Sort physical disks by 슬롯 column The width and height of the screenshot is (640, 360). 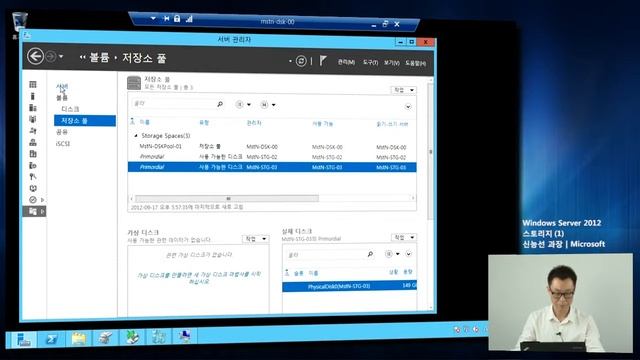pos(299,273)
